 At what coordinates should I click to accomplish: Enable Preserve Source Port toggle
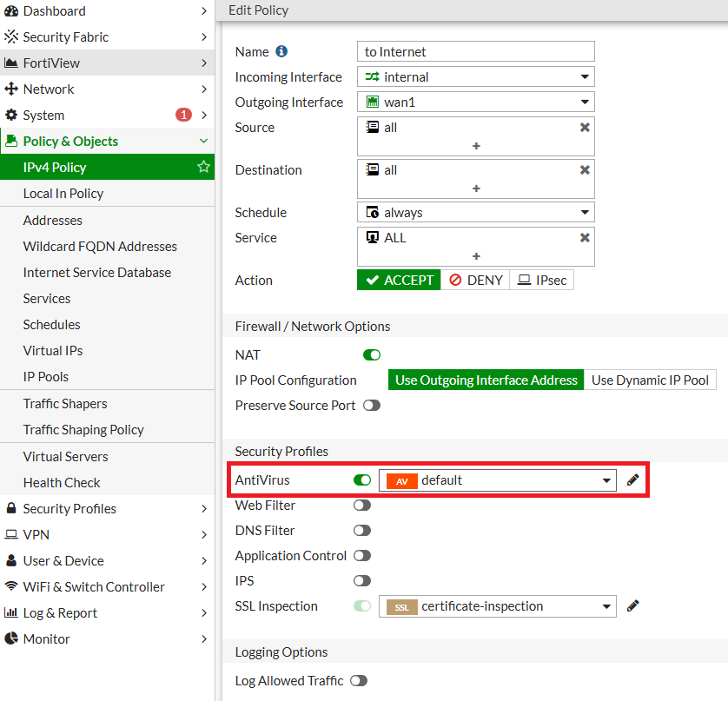pos(372,406)
